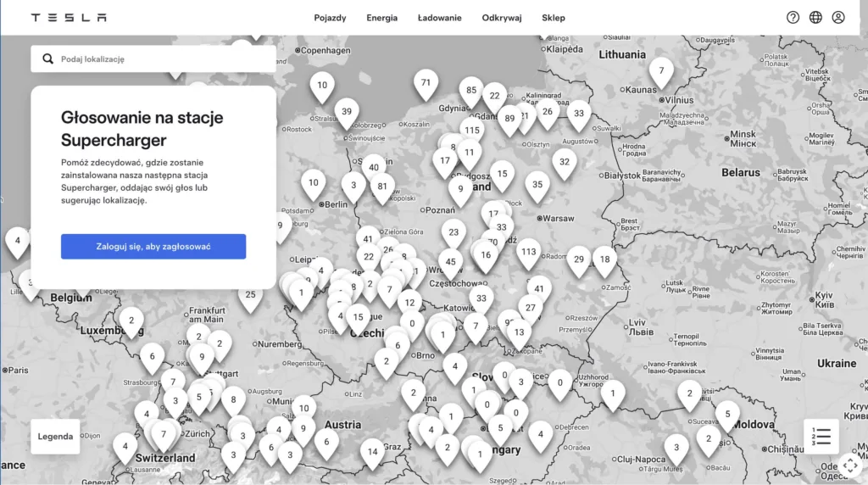
Task: Select the map pin numbered 81
Action: click(x=382, y=189)
